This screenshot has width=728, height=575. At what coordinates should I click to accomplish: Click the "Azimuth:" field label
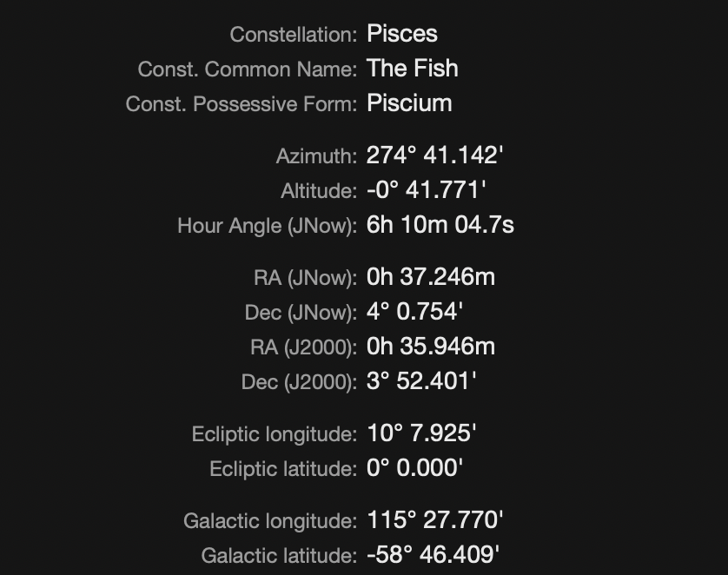(316, 156)
